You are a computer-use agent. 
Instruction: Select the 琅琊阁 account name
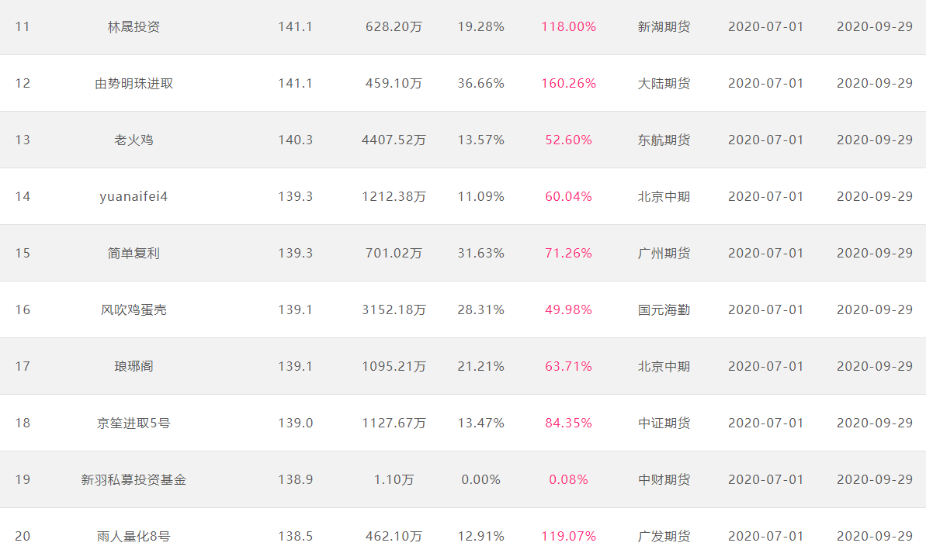[134, 366]
